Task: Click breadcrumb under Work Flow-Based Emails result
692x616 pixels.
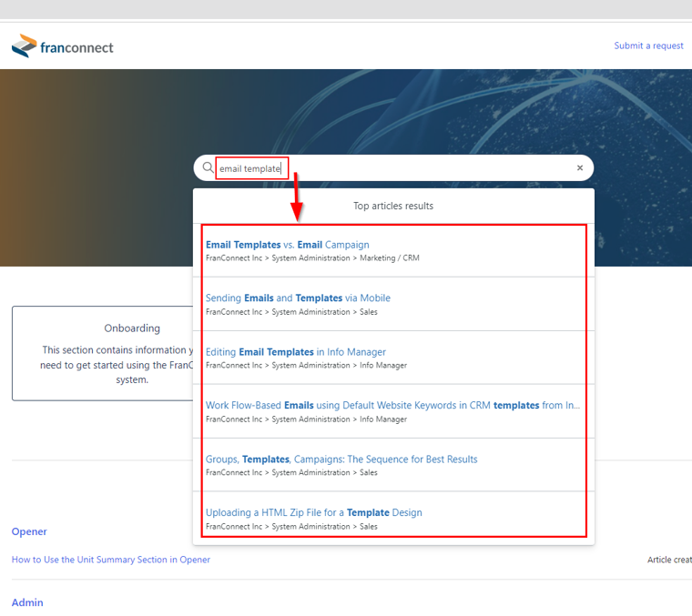Action: click(306, 419)
